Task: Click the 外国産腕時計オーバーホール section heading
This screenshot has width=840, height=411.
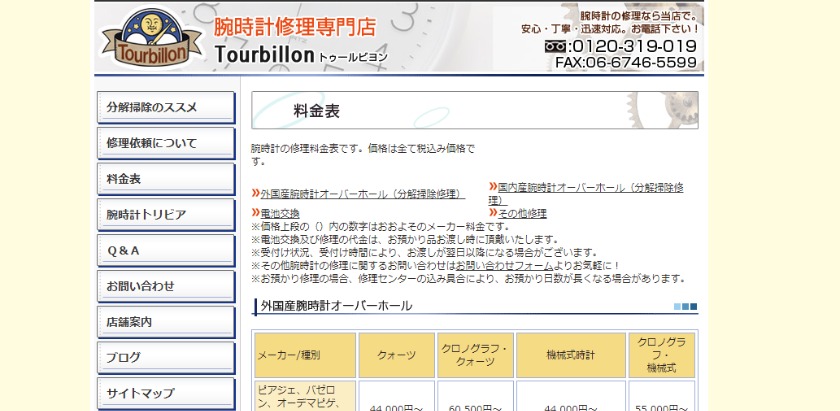Action: [x=336, y=306]
